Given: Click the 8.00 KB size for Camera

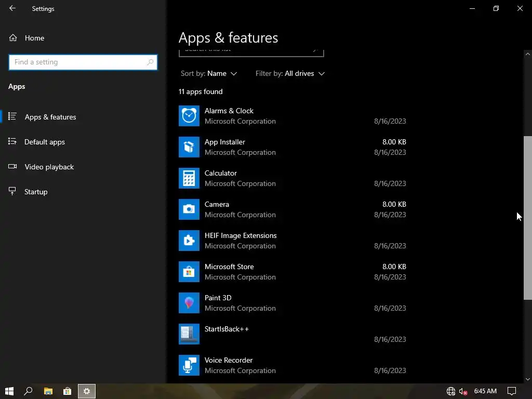Looking at the screenshot, I should (394, 204).
